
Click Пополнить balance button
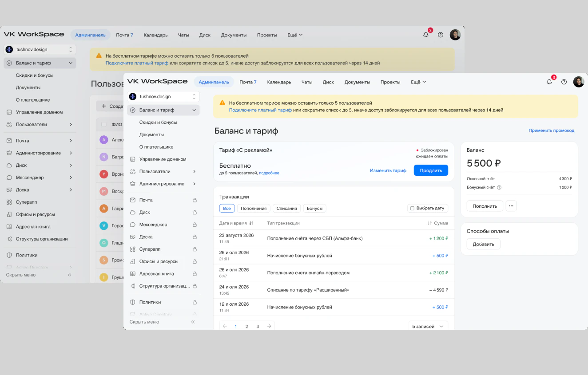point(485,206)
